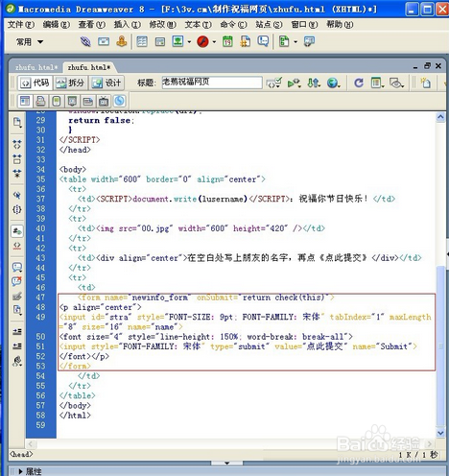
Task: Apply comment to code
Action: pos(17,267)
